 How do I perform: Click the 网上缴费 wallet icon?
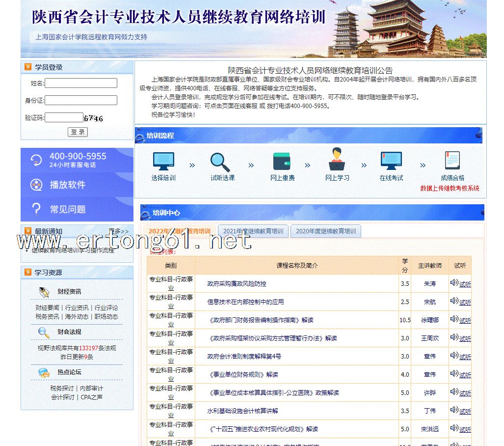282,161
